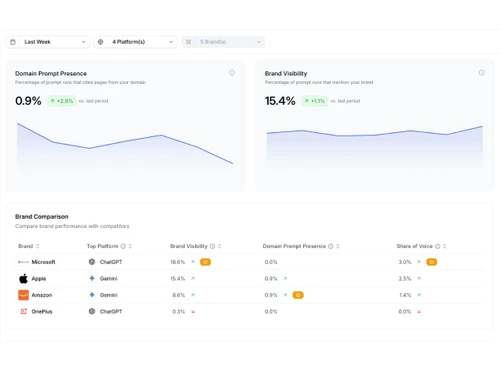The width and height of the screenshot is (500, 375).
Task: Click info icon next to Top Platform header
Action: pos(123,246)
